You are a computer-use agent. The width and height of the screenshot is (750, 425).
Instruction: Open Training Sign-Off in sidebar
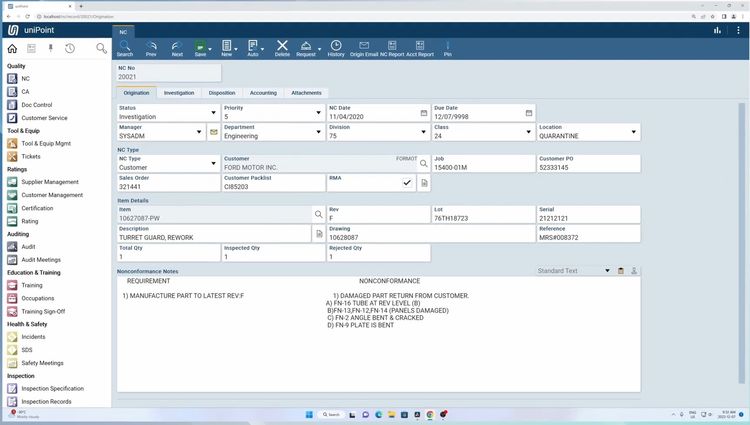pos(43,311)
